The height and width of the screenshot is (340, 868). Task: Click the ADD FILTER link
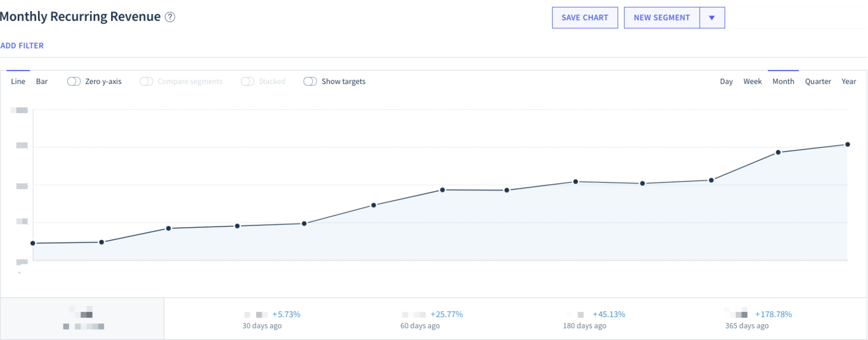tap(22, 45)
